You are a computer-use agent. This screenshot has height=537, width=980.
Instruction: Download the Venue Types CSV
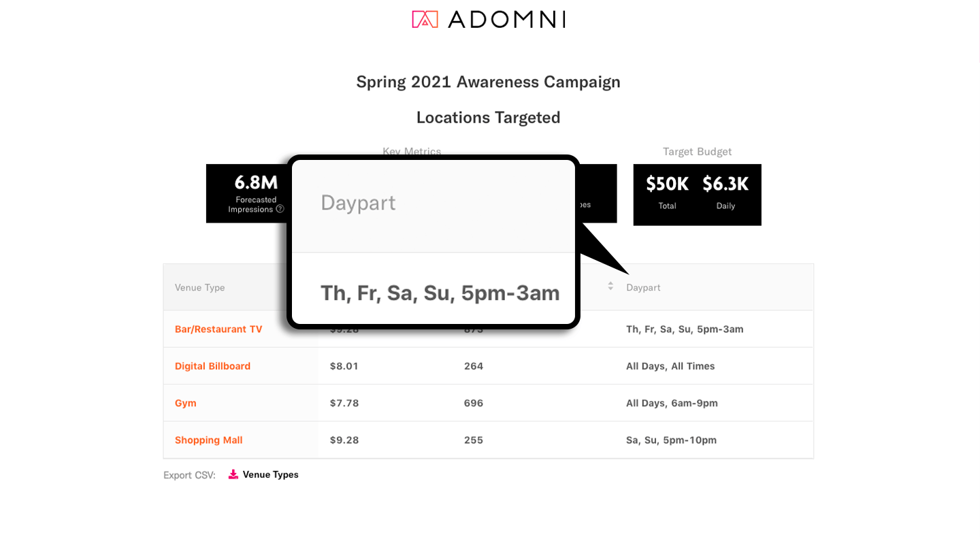[270, 474]
